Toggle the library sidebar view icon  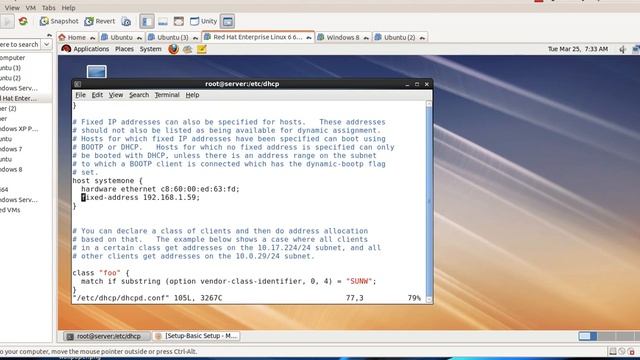pyautogui.click(x=147, y=21)
